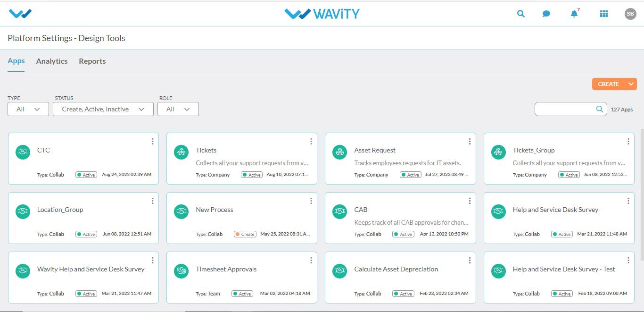The height and width of the screenshot is (312, 644).
Task: Click 'Type: Company' on Asset Request card
Action: pyautogui.click(x=372, y=175)
